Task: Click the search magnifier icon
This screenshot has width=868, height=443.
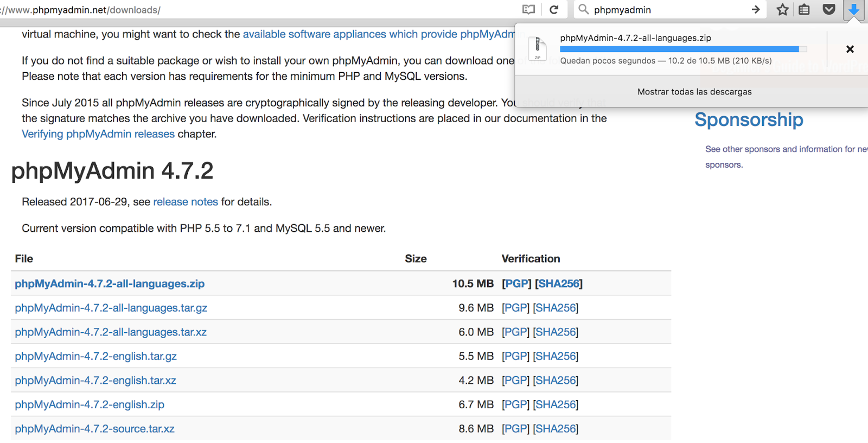Action: (583, 9)
